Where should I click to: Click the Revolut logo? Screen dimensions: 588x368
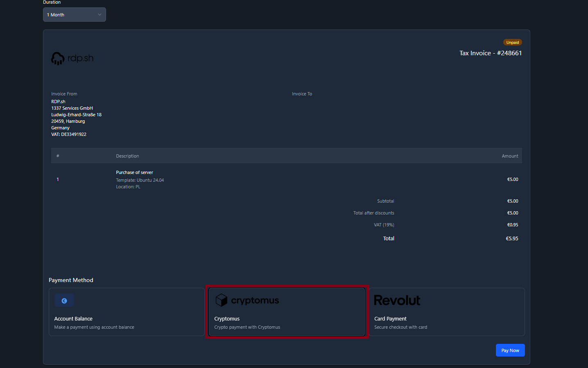(397, 300)
